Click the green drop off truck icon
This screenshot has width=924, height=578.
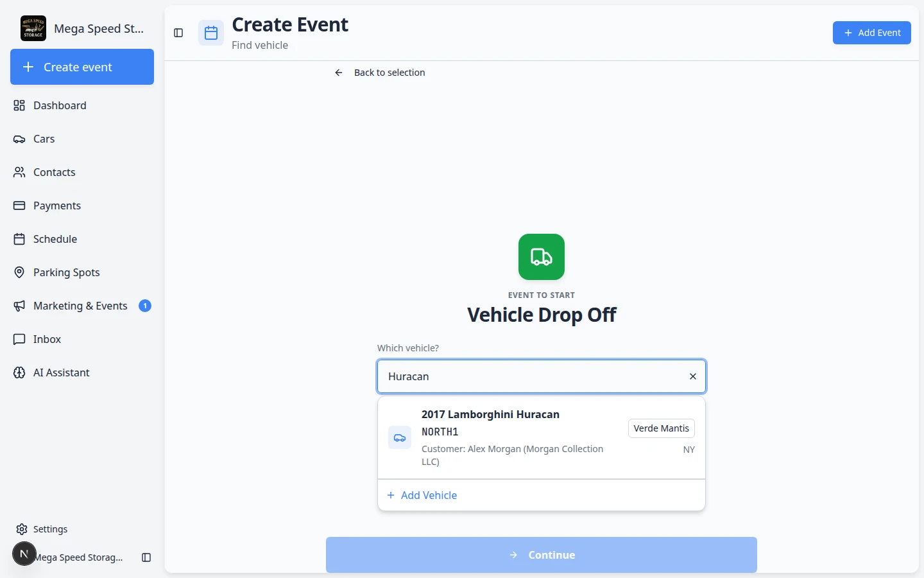coord(542,257)
